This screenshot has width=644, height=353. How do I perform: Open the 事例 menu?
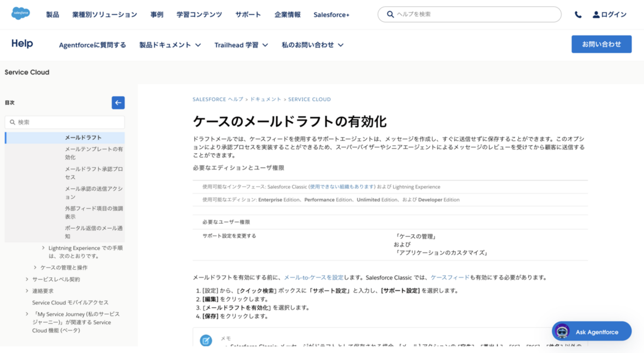pyautogui.click(x=157, y=15)
